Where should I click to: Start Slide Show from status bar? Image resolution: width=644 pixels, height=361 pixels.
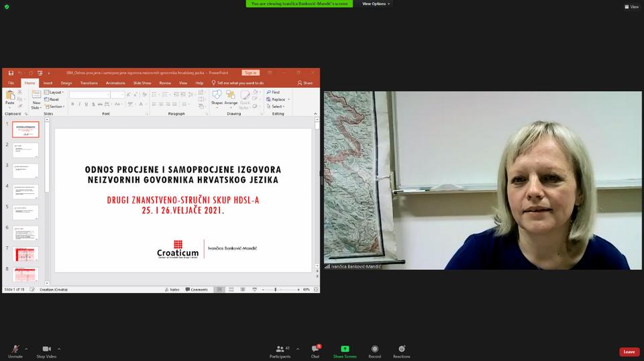point(254,290)
